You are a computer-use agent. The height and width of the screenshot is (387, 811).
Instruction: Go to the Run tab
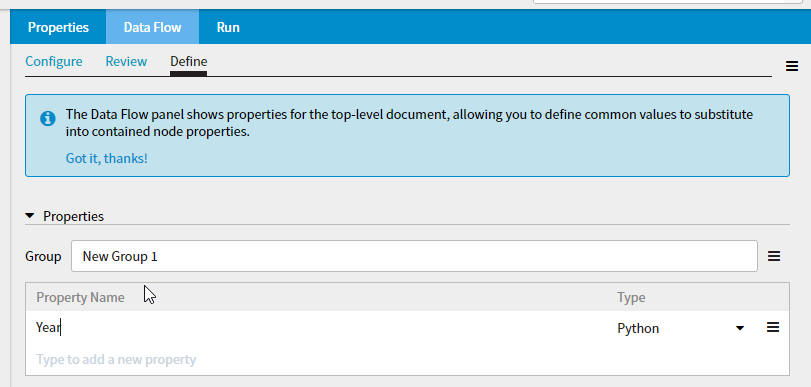228,27
